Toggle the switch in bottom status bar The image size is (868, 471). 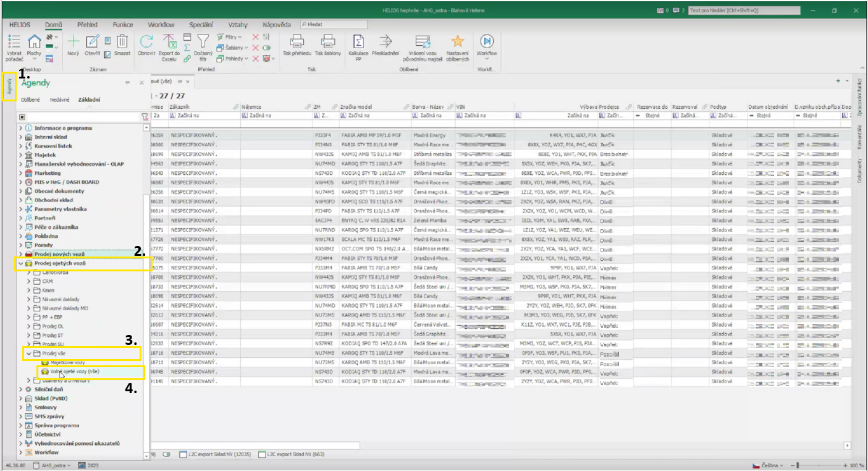[x=166, y=454]
